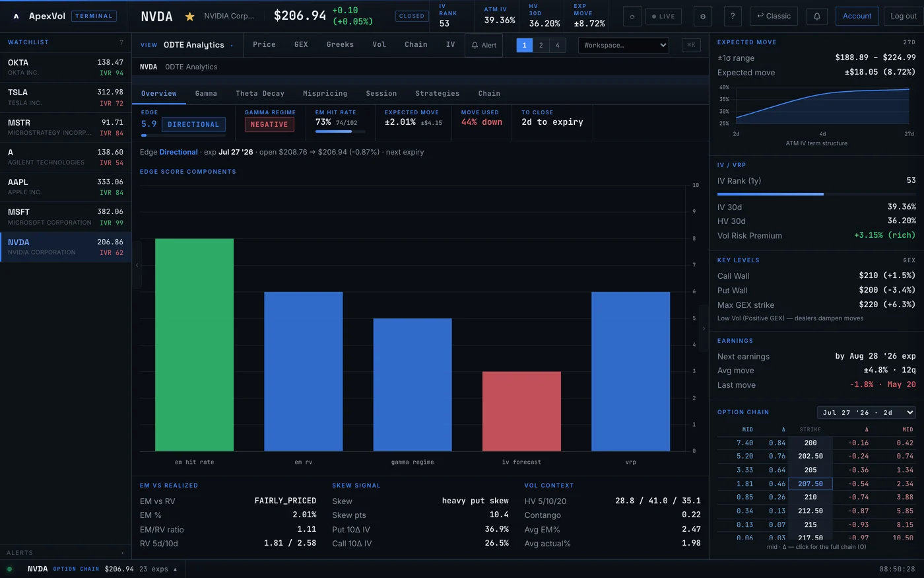924x578 pixels.
Task: Select TSLA in watchlist
Action: click(65, 97)
